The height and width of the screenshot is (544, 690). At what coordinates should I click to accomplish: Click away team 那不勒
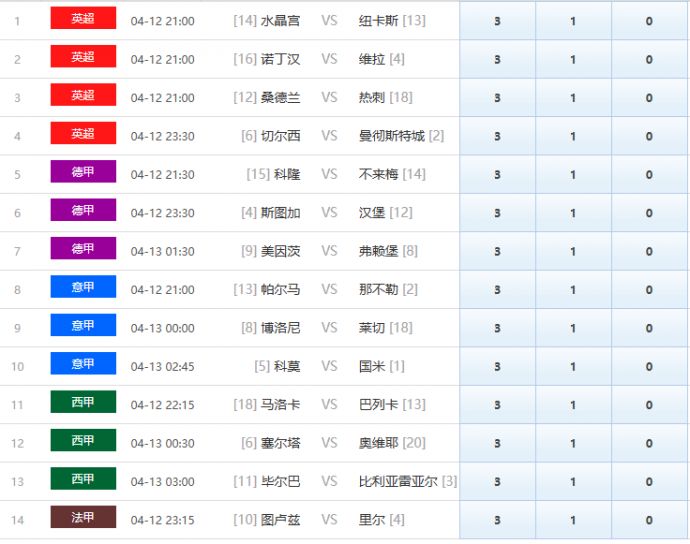click(x=378, y=290)
